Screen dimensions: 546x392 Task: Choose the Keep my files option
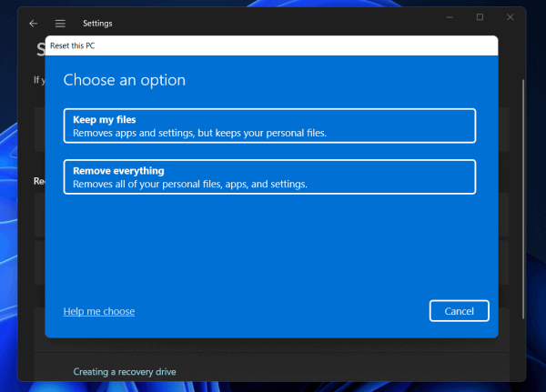coord(269,126)
